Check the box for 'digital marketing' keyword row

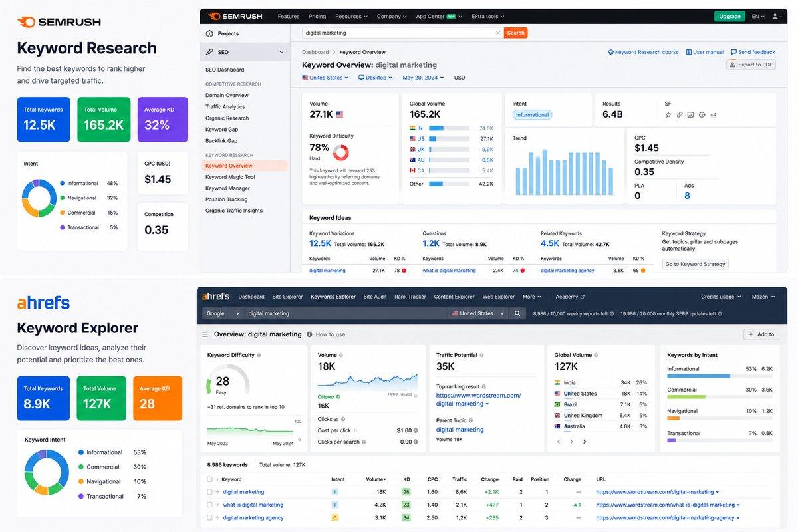pos(209,492)
